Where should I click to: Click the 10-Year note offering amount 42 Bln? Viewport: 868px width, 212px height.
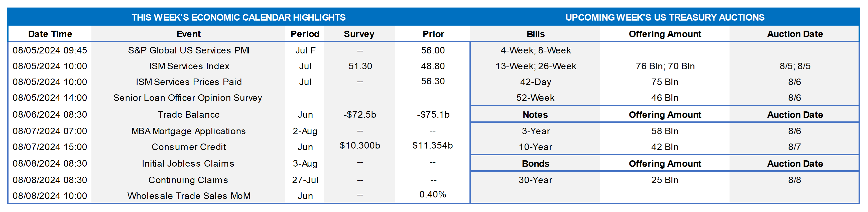pos(665,147)
